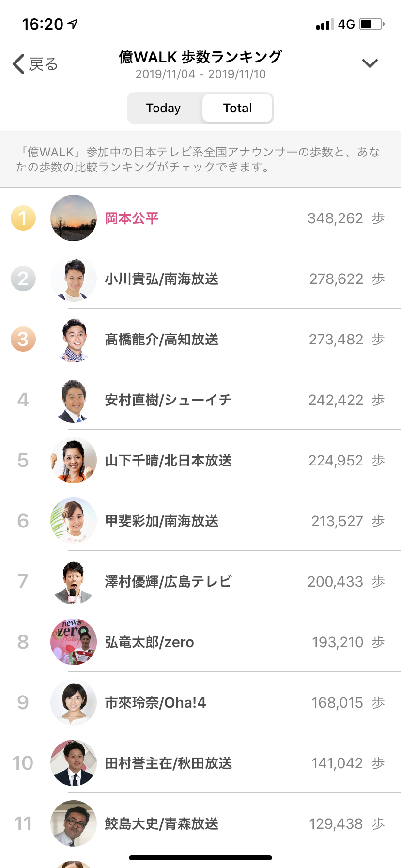Open 岡本公平's sunset profile picture

[74, 218]
